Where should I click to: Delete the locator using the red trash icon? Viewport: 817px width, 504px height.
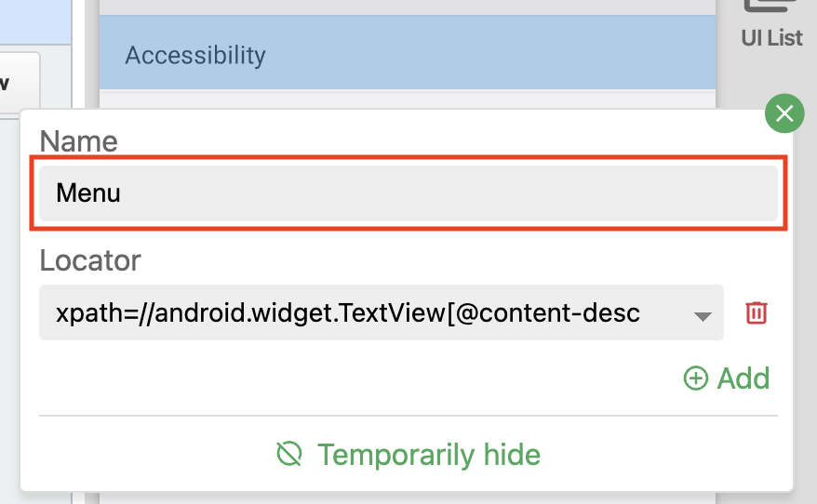tap(756, 313)
